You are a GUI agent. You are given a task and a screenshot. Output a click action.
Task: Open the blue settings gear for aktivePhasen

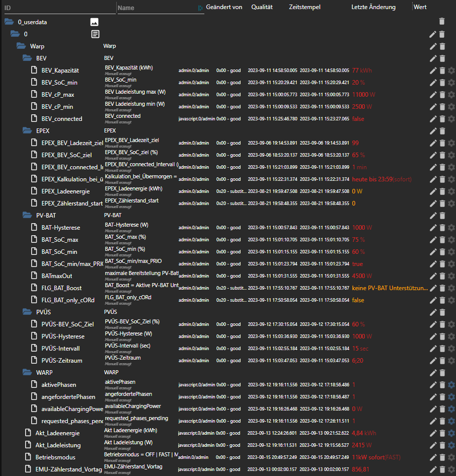pos(451,385)
